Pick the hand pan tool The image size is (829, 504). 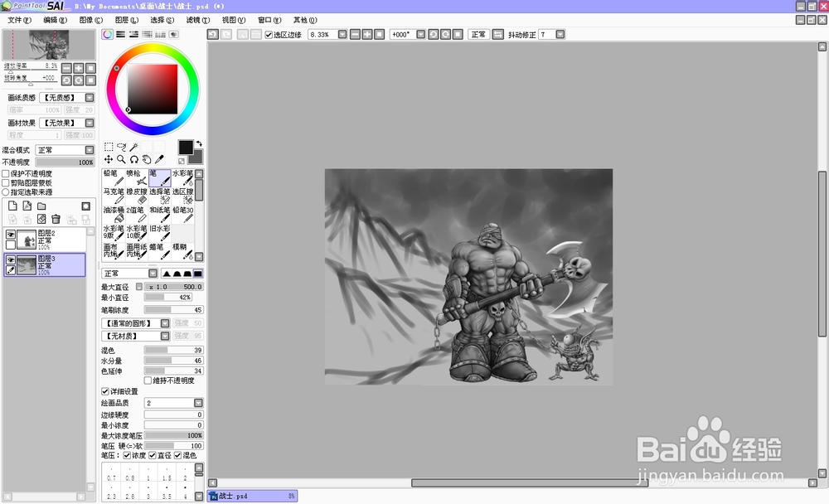coord(147,159)
